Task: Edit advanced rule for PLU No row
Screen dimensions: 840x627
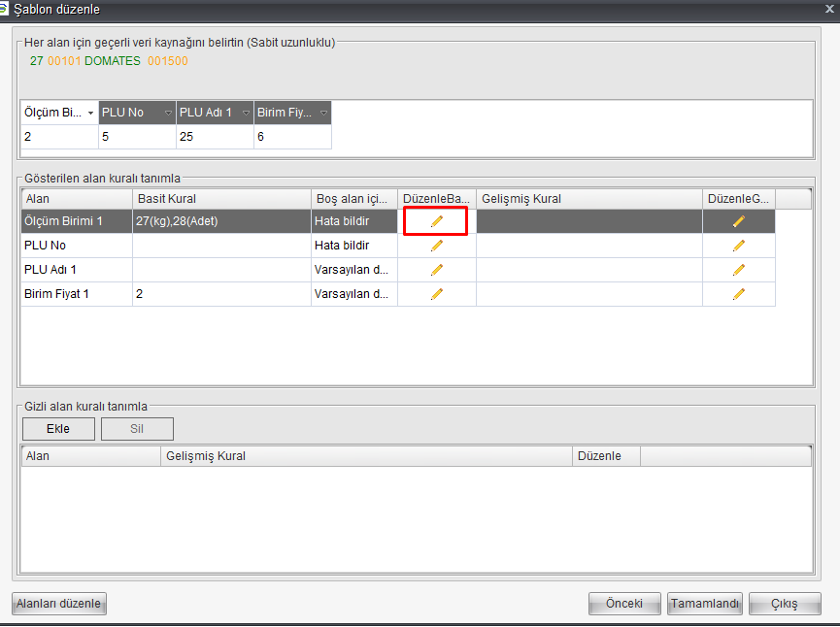Action: [739, 246]
